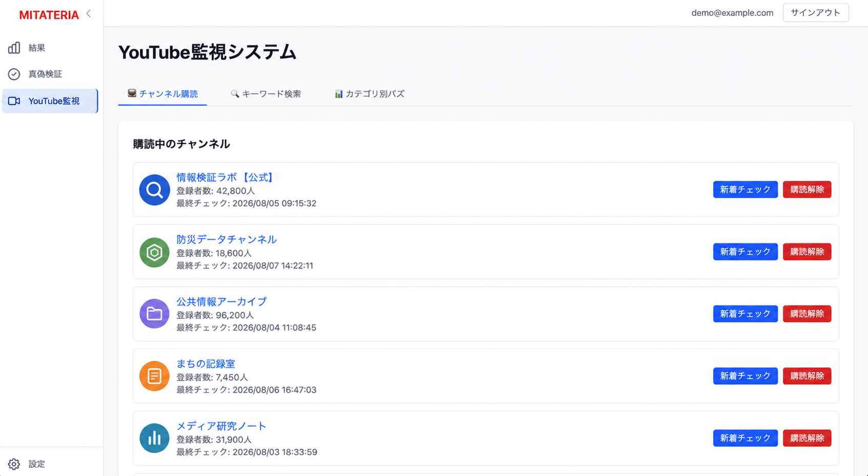
Task: Click the 登録者数: 42,800人 text
Action: (216, 191)
